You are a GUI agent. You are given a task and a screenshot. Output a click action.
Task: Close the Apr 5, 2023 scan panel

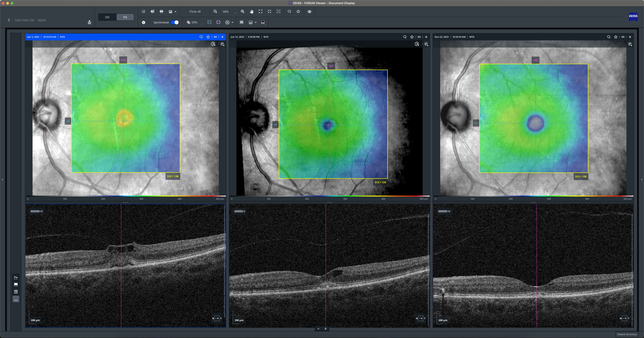pyautogui.click(x=222, y=37)
